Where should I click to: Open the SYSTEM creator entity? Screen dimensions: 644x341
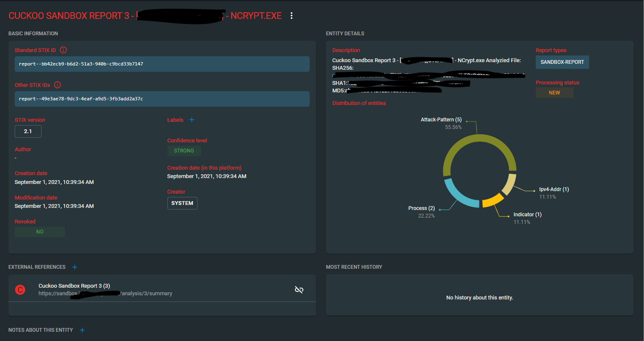pyautogui.click(x=182, y=203)
